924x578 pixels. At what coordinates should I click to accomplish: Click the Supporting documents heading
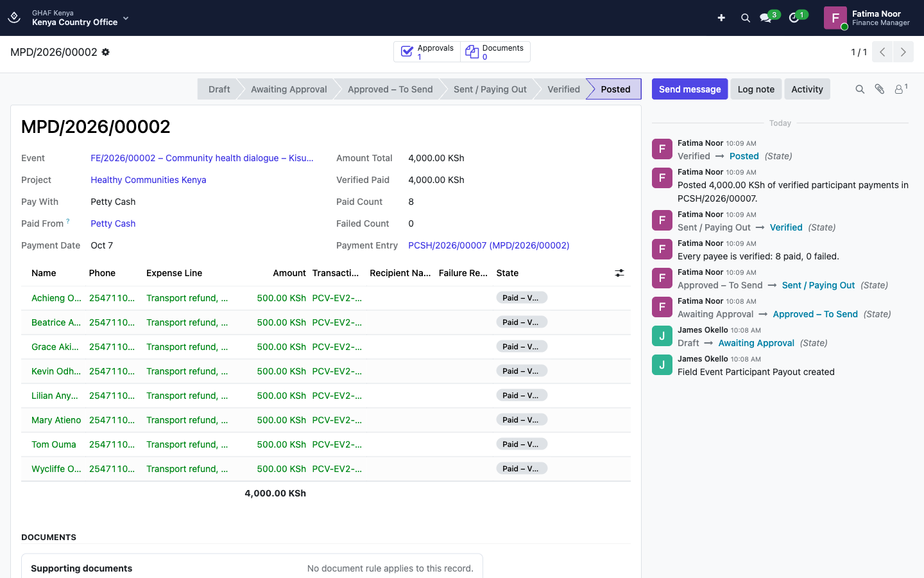tap(81, 568)
